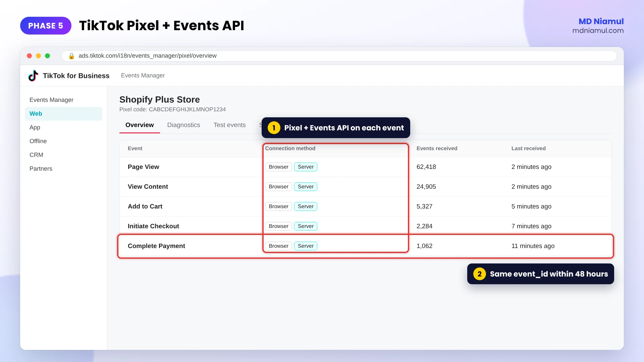Viewport: 644px width, 362px height.
Task: Switch to the Diagnostics tab
Action: (x=183, y=125)
